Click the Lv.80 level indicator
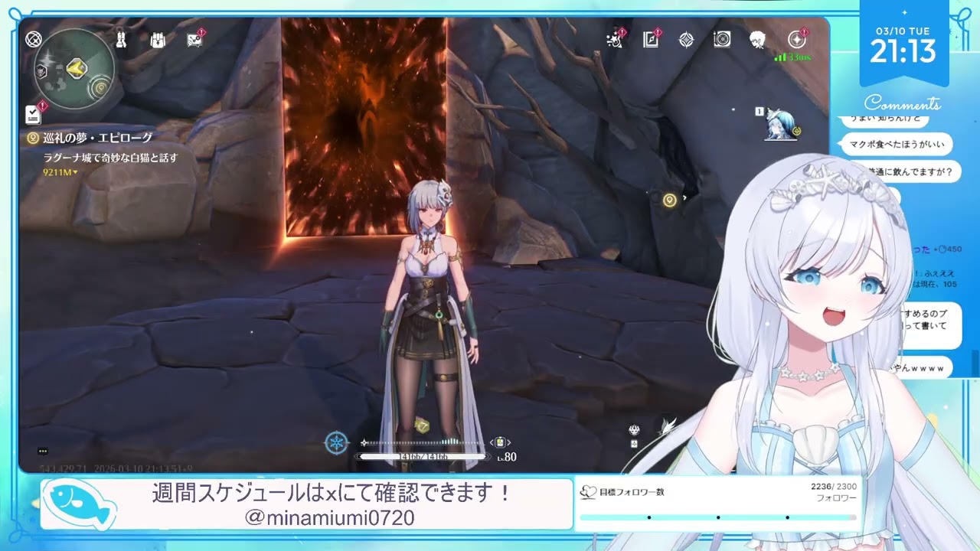980x551 pixels. (507, 457)
